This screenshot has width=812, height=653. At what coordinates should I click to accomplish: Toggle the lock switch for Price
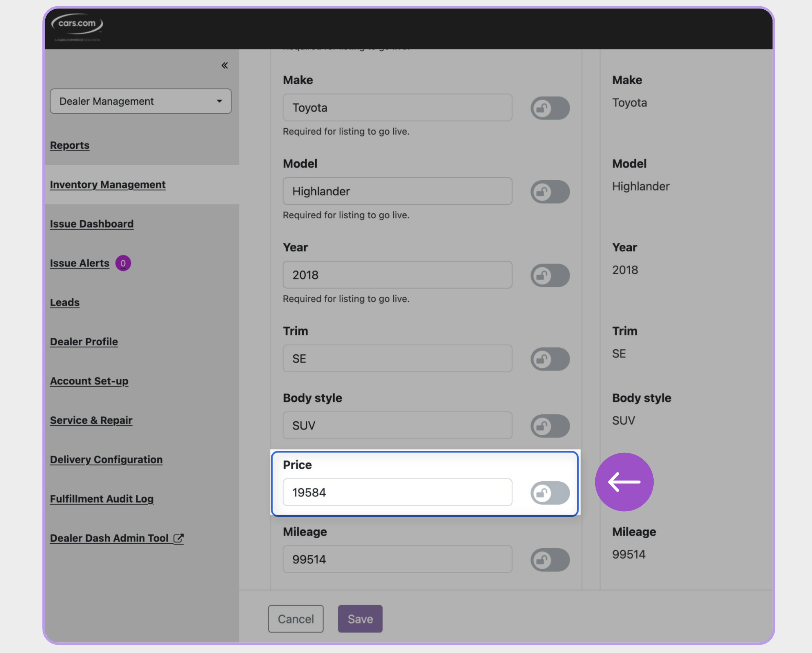550,493
